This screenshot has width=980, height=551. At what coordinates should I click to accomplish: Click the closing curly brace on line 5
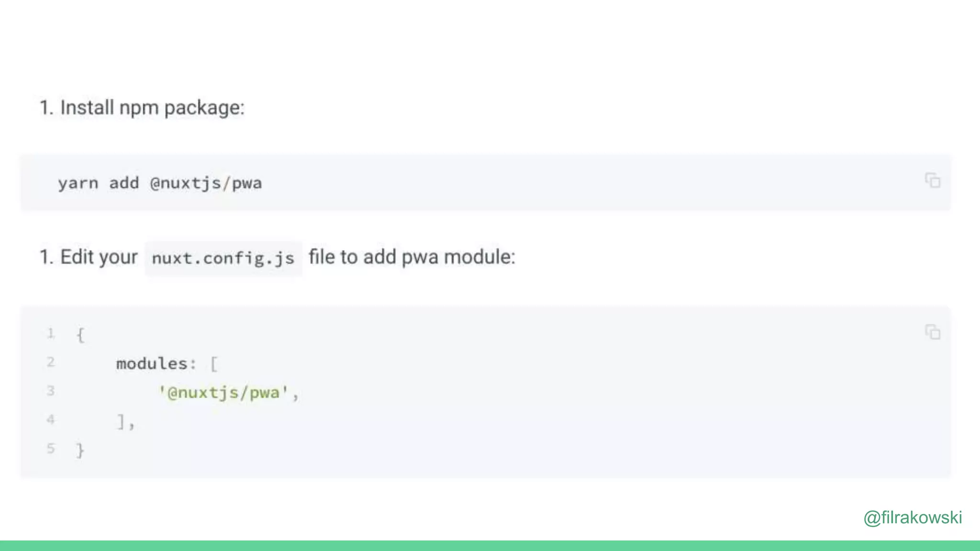point(80,450)
